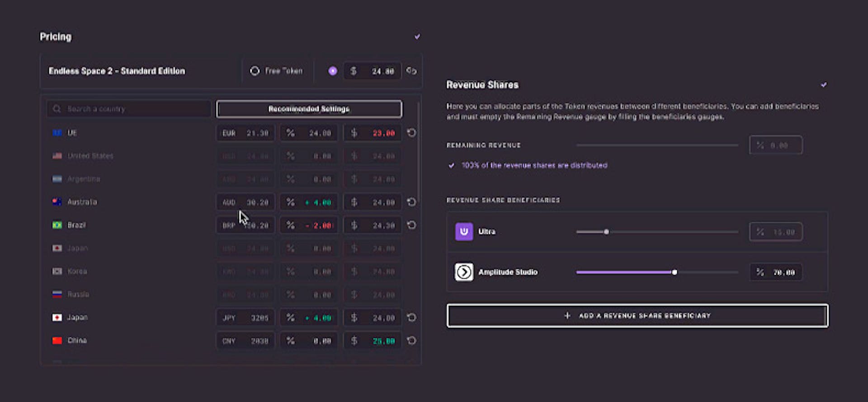The height and width of the screenshot is (402, 868).
Task: Click the country list scrollbar
Action: coord(419,151)
